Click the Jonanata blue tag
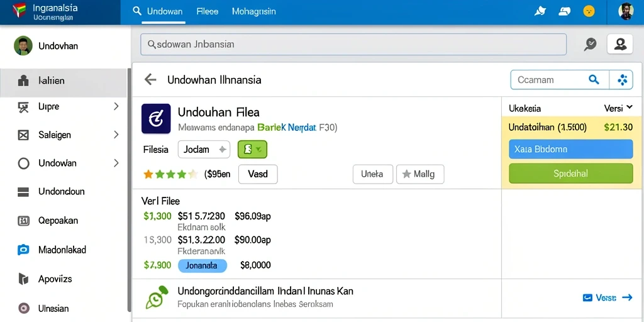The image size is (644, 322). [x=202, y=266]
